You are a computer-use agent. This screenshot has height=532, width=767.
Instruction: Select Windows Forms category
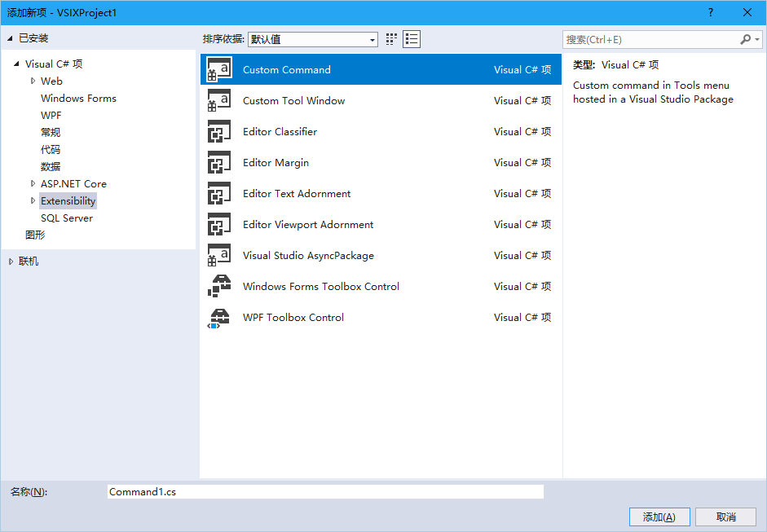tap(78, 99)
